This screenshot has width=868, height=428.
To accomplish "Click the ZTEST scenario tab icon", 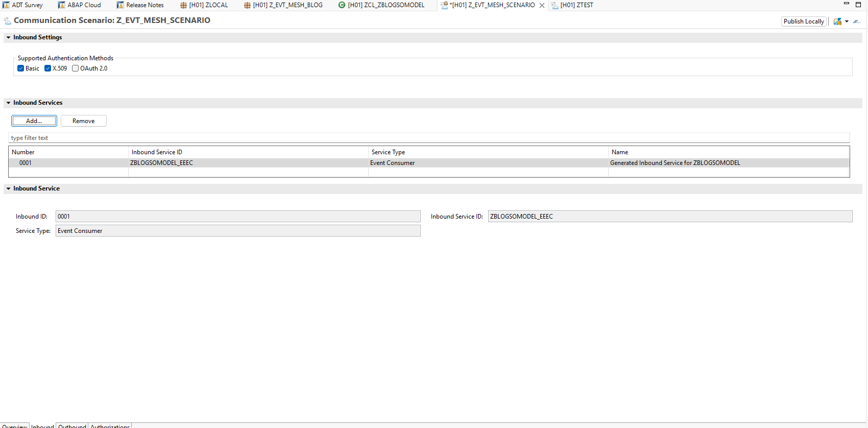I will pyautogui.click(x=554, y=5).
